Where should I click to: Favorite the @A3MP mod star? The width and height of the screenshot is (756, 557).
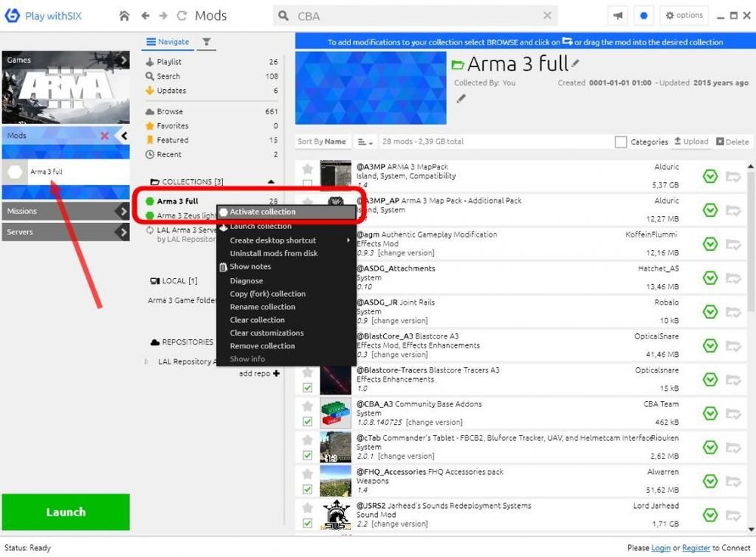point(307,169)
